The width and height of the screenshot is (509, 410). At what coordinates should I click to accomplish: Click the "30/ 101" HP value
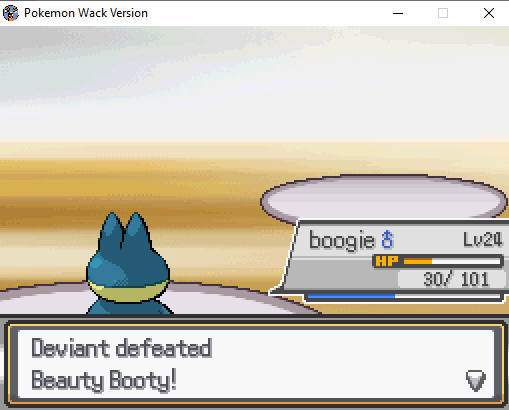456,279
